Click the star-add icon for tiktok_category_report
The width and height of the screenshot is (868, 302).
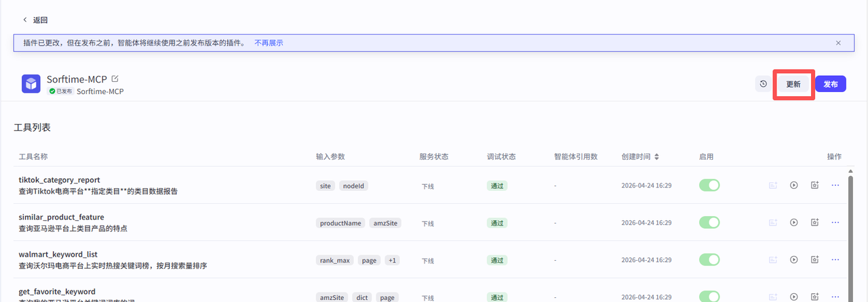815,185
